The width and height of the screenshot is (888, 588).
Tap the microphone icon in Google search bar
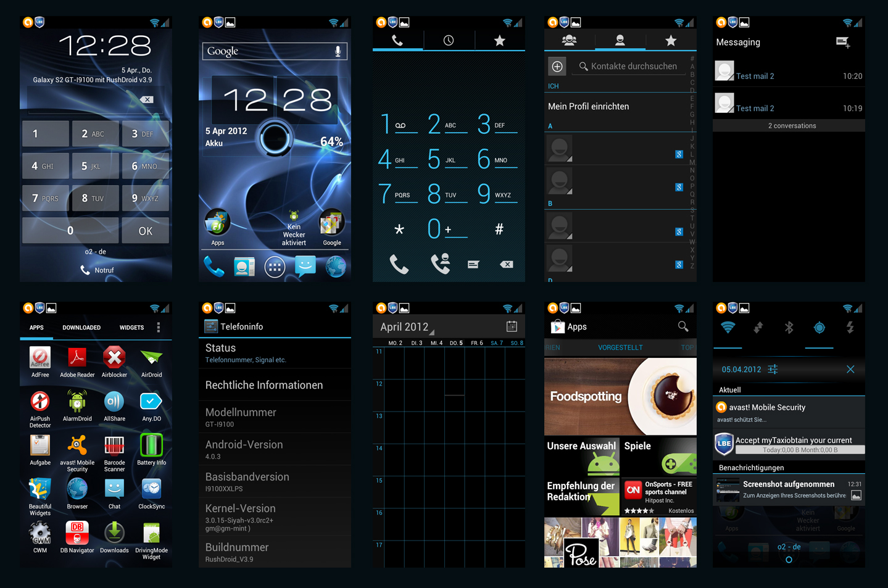coord(338,51)
